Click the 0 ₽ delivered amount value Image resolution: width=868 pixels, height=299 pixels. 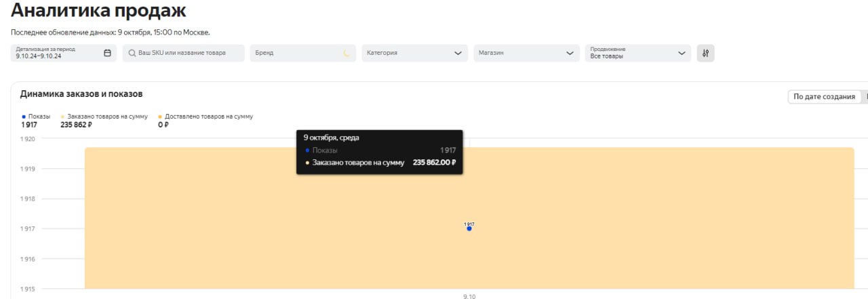point(163,125)
